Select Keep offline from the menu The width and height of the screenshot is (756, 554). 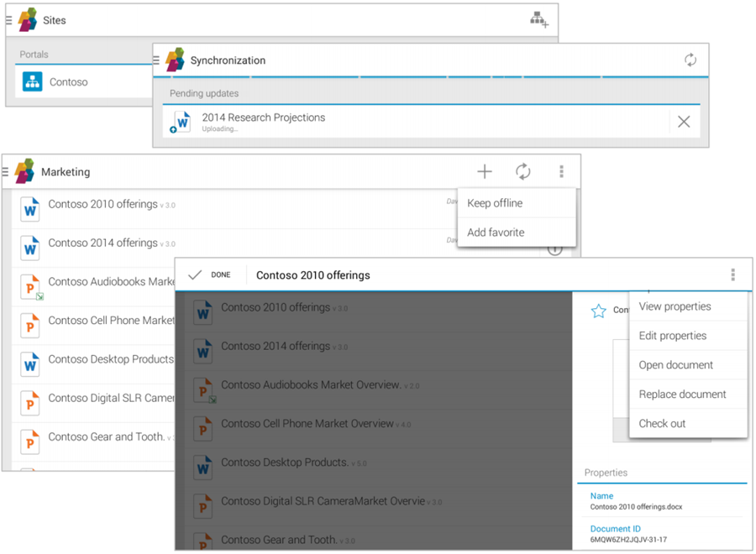[495, 203]
